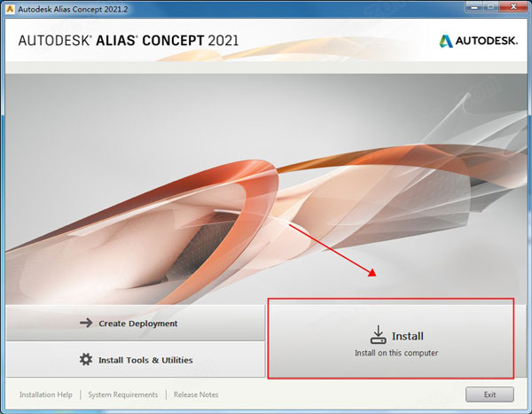The image size is (532, 414).
Task: Start Install on this computer
Action: (391, 339)
